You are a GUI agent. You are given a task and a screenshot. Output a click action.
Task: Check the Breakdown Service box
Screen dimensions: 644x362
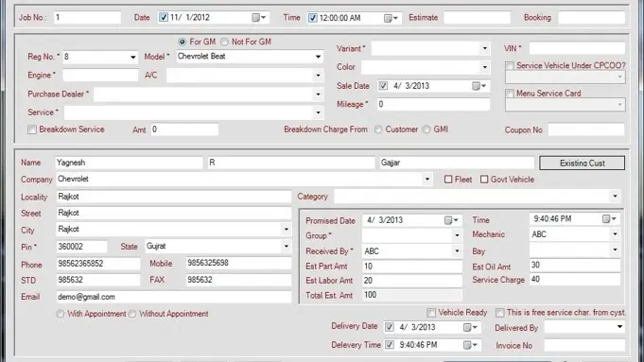(x=32, y=129)
